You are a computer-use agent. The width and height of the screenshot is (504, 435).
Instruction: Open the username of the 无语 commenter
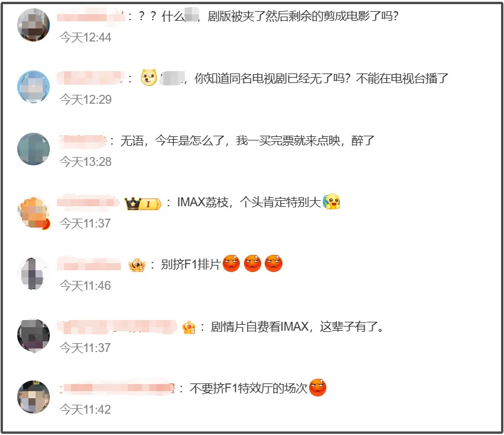tap(82, 140)
